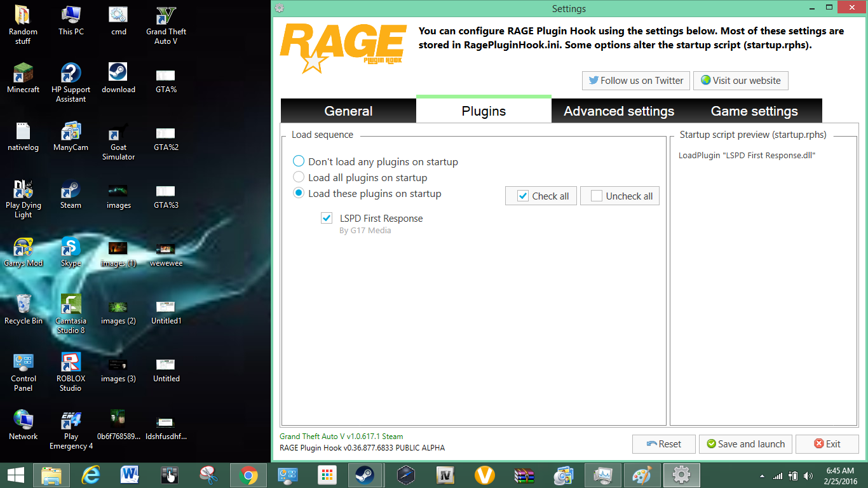Viewport: 868px width, 488px height.
Task: Click the Grand Theft Auto V version text
Action: coord(341,437)
